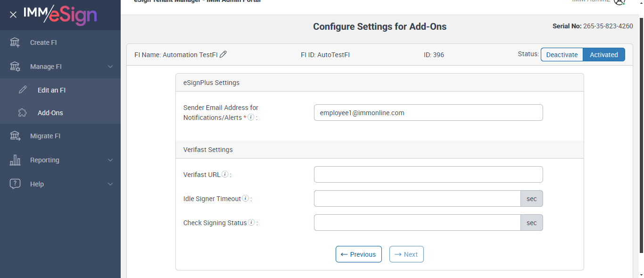
Task: Set status to Activated
Action: coord(603,55)
